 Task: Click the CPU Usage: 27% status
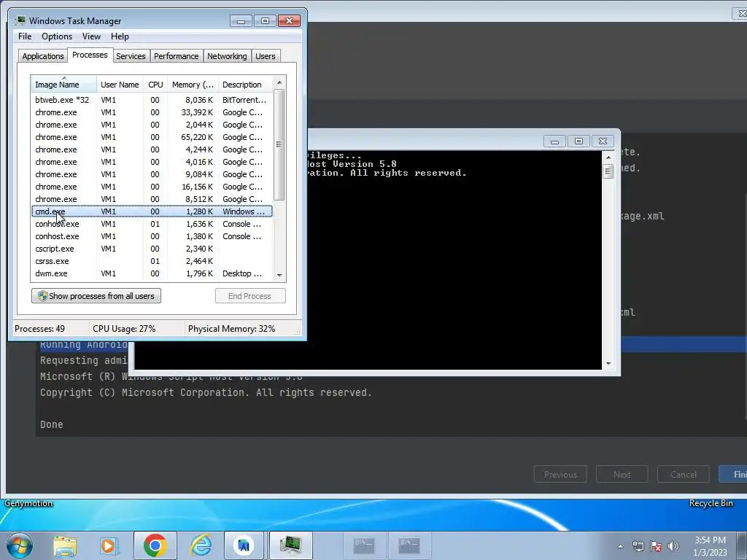coord(124,329)
